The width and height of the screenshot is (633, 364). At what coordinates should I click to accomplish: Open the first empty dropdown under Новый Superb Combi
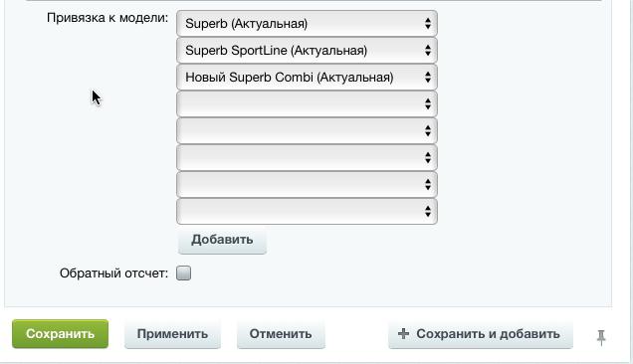307,104
